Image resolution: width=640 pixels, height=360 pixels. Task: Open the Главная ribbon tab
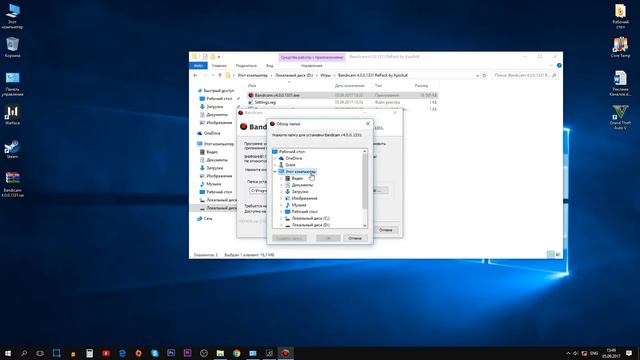click(x=219, y=66)
